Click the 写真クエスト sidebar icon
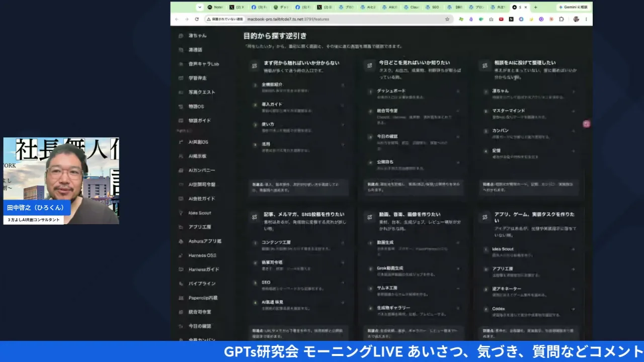 point(181,92)
